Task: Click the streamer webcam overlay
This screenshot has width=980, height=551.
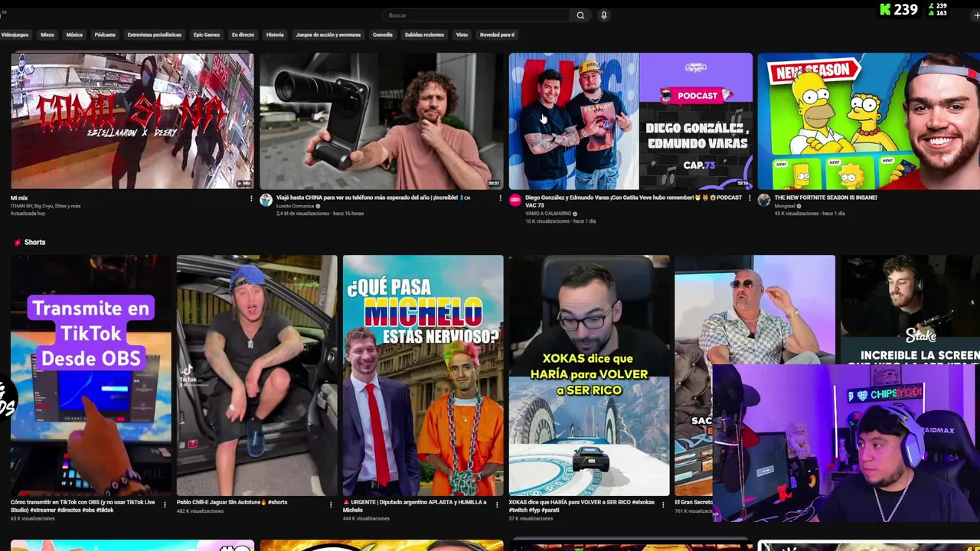Action: [846, 443]
